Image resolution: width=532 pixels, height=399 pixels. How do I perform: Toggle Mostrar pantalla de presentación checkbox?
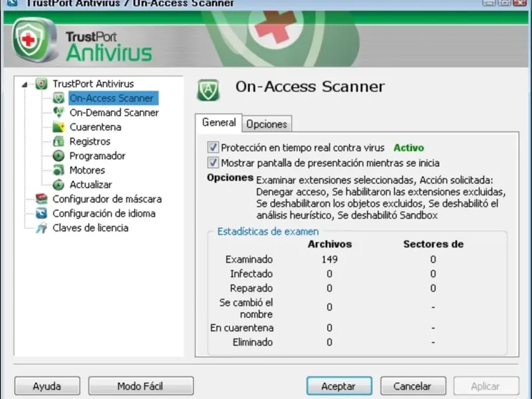point(213,163)
